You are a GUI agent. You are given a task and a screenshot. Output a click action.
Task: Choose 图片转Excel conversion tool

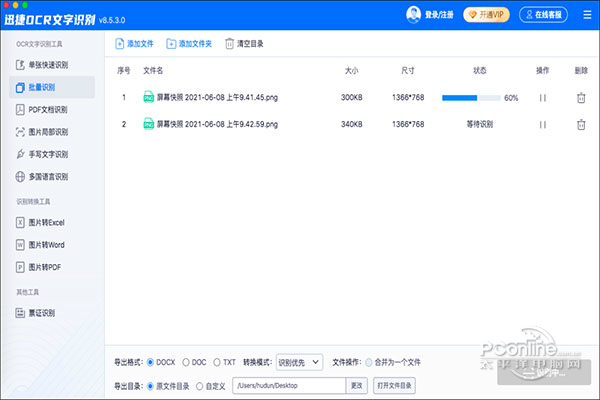pyautogui.click(x=45, y=222)
